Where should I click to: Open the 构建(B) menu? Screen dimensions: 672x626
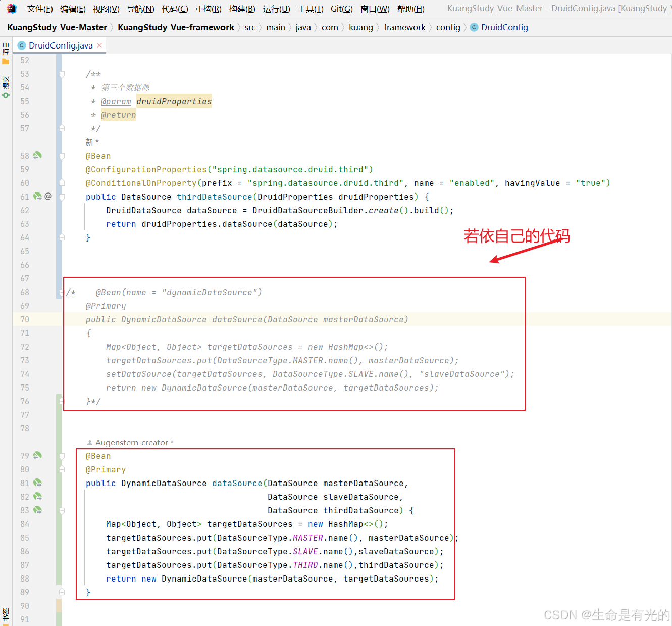click(x=242, y=9)
